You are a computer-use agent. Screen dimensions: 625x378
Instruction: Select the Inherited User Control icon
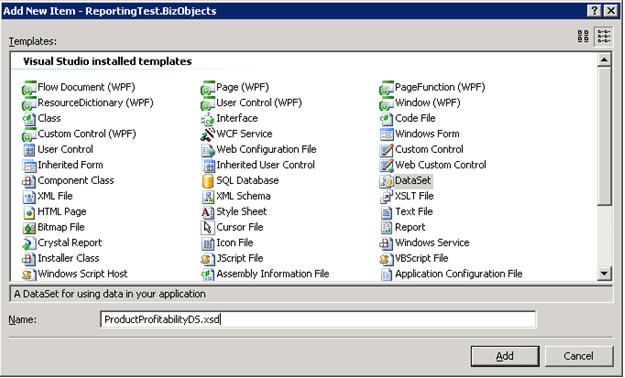[x=208, y=165]
